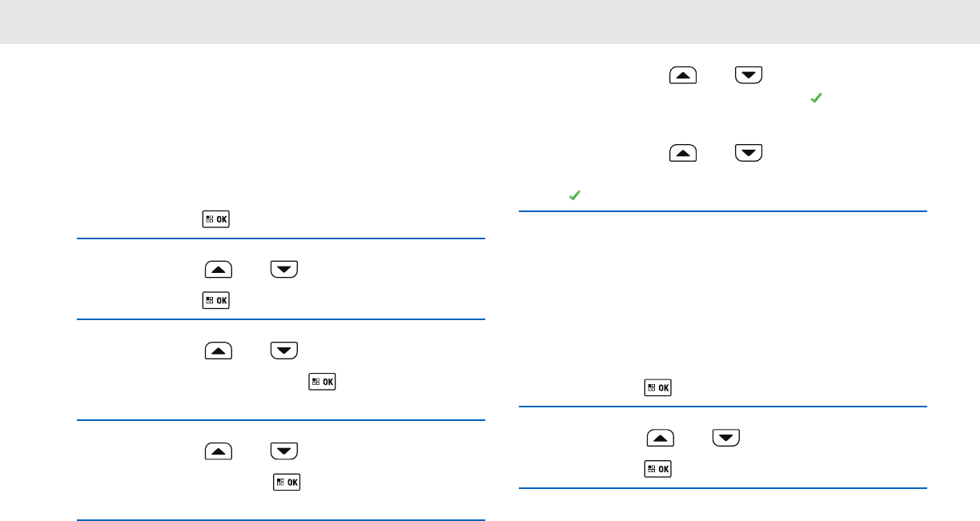Click the up arrow in third left section

219,350
